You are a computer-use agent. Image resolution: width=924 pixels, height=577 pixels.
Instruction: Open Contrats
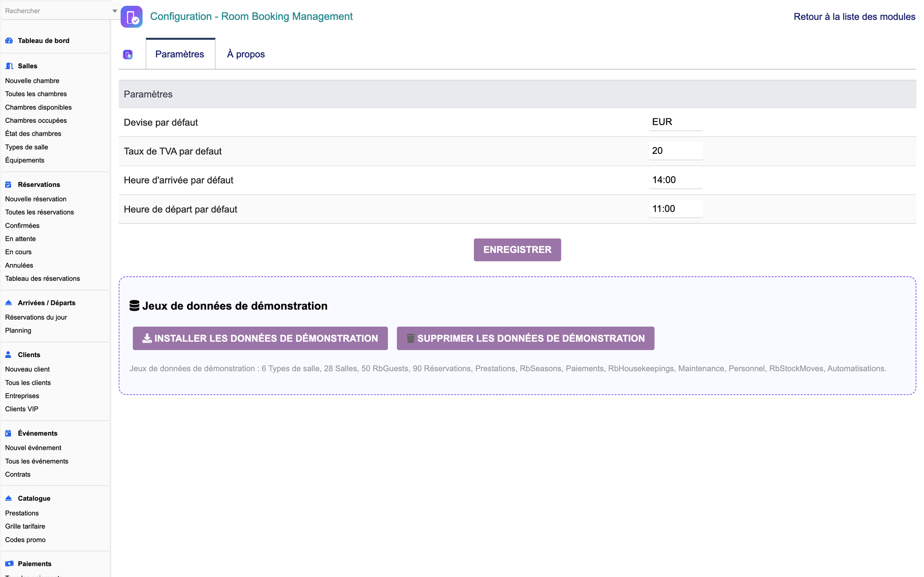point(18,475)
